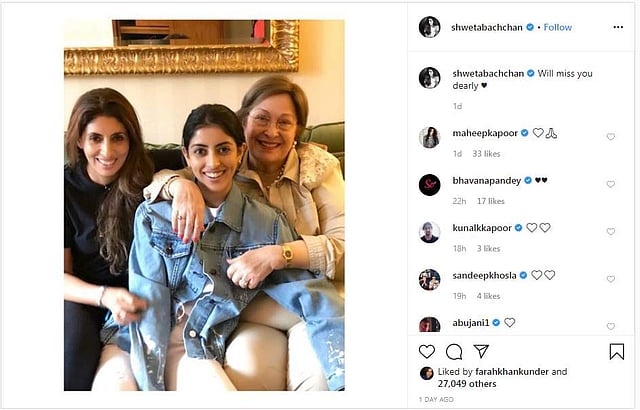Open kunalkkapoor username link
Image resolution: width=640 pixels, height=410 pixels.
[x=480, y=227]
